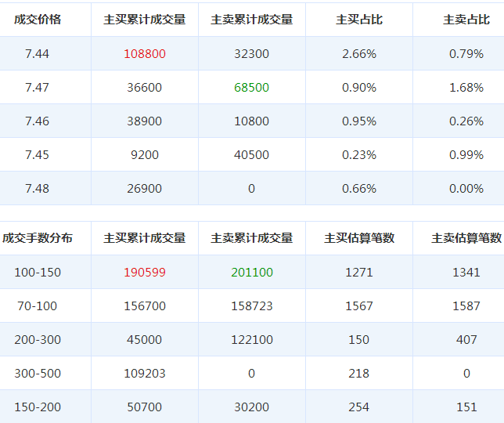Image resolution: width=504 pixels, height=423 pixels.
Task: Click the 36600 buy volume cell
Action: [145, 88]
